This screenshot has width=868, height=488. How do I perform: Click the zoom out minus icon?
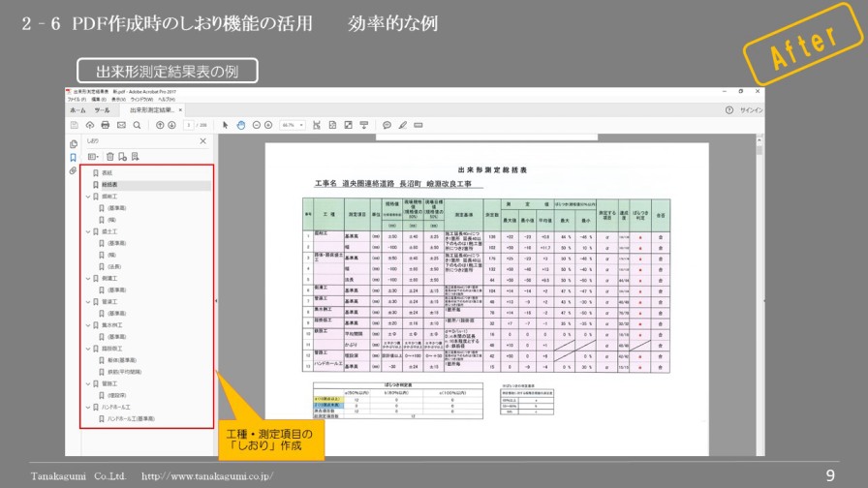(257, 125)
